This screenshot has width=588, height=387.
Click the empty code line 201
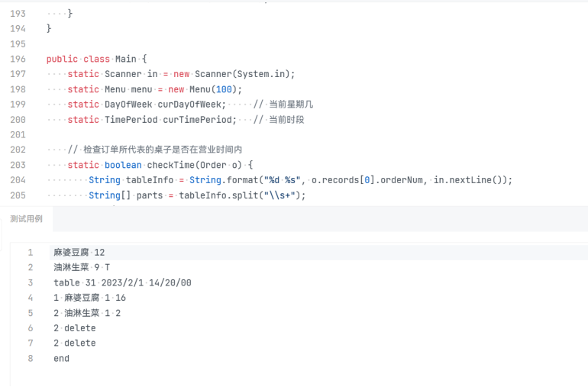tap(229, 135)
